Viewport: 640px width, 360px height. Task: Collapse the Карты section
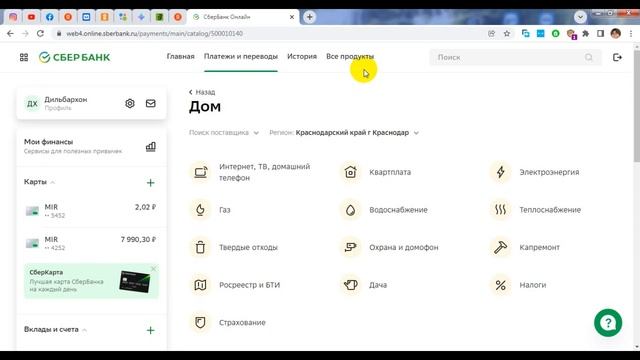39,182
